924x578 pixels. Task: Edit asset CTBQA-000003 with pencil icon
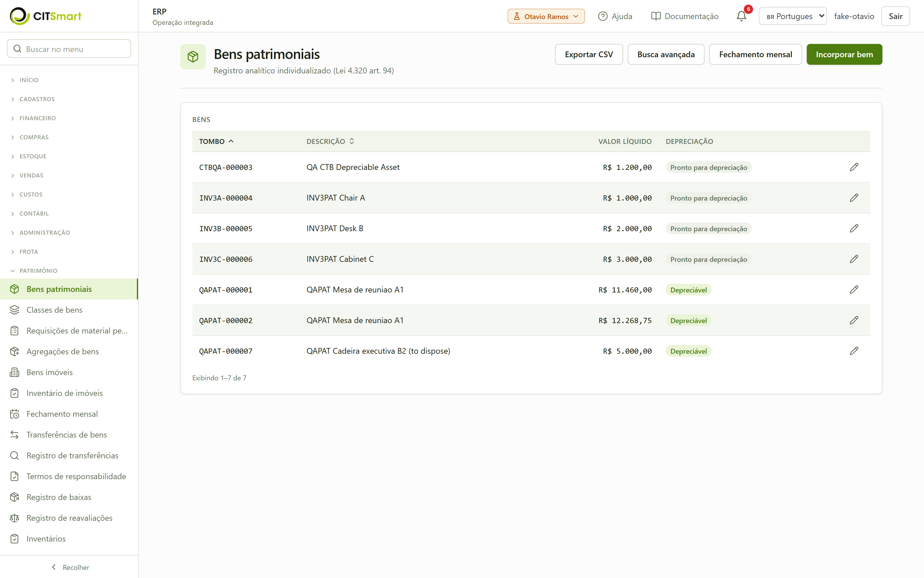coord(854,167)
